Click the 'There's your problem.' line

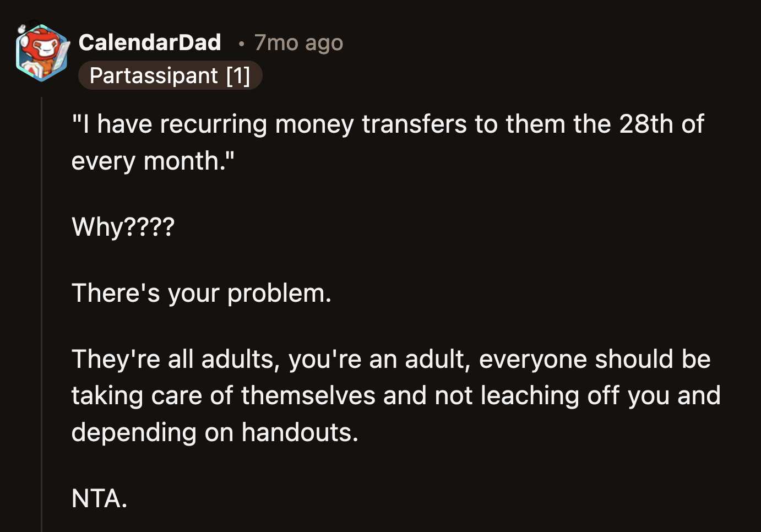point(202,292)
